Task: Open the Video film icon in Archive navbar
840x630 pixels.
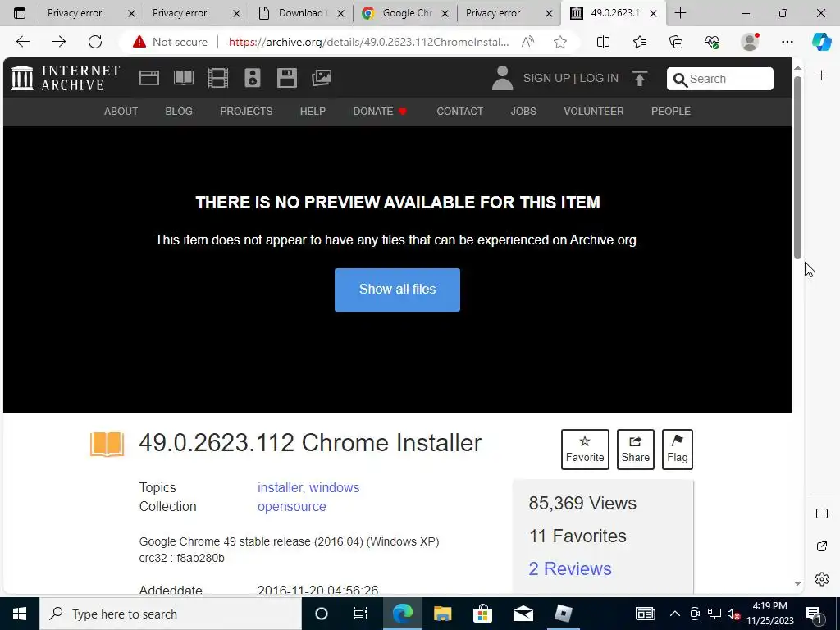Action: click(218, 78)
